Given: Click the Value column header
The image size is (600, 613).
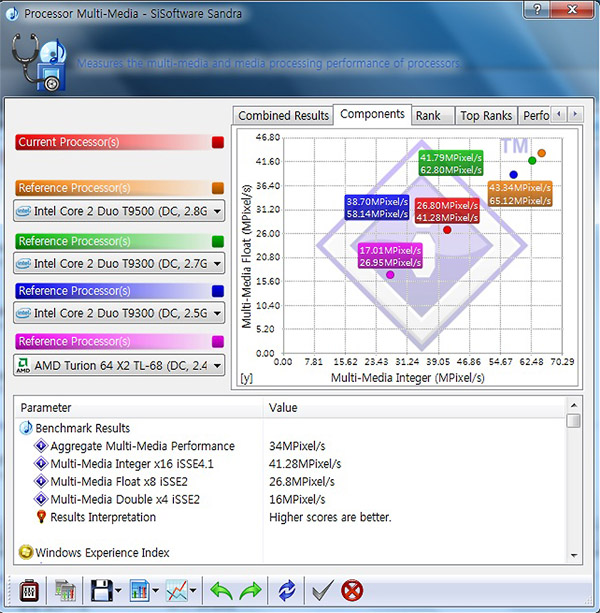Looking at the screenshot, I should click(414, 407).
